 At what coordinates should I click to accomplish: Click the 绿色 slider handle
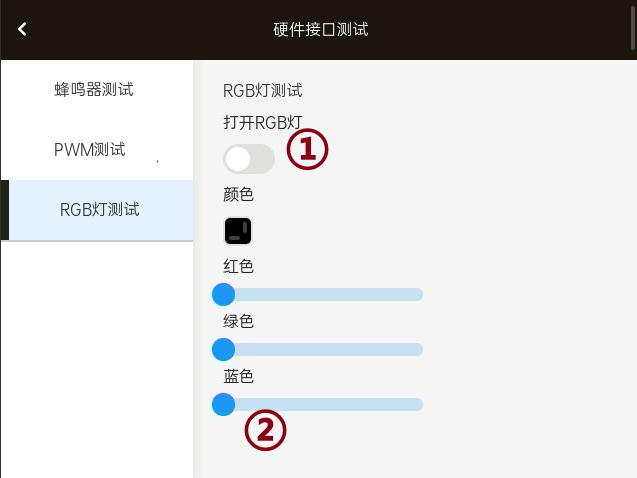click(x=223, y=349)
